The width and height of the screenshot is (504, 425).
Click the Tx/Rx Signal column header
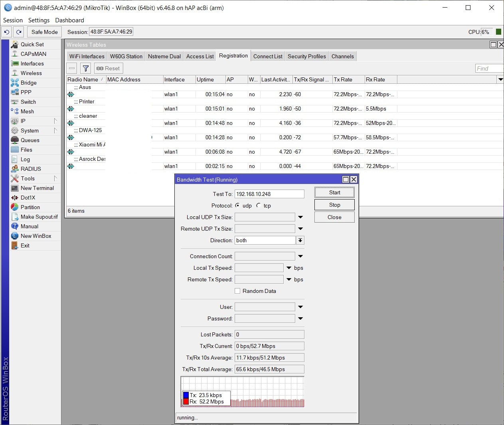(x=312, y=79)
